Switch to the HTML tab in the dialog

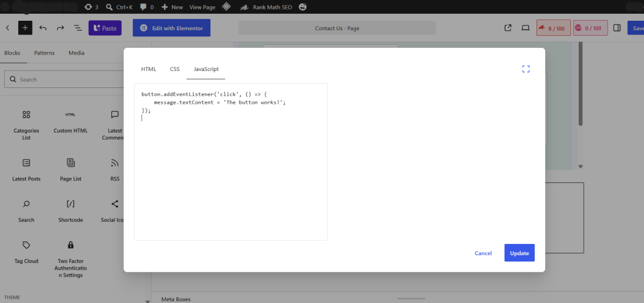tap(148, 69)
